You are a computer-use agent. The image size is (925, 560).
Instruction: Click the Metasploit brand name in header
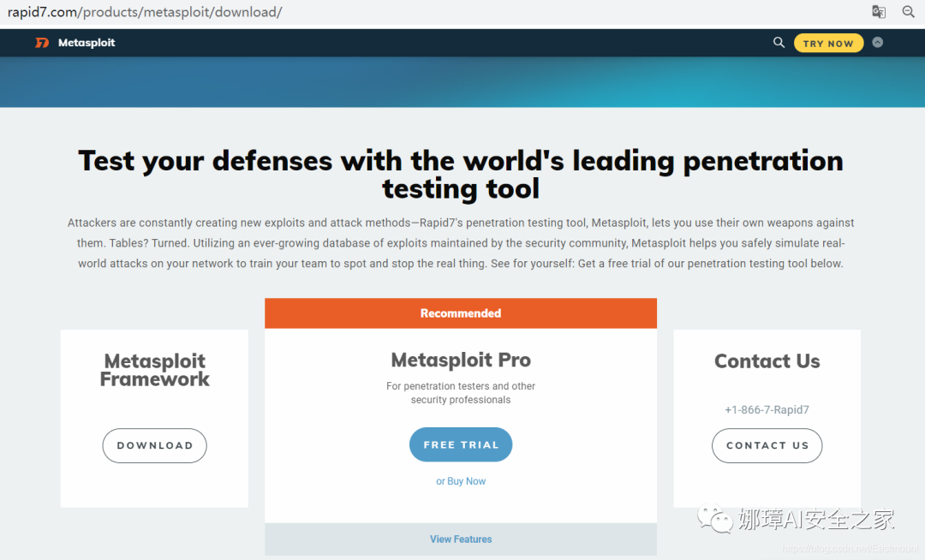pyautogui.click(x=87, y=43)
